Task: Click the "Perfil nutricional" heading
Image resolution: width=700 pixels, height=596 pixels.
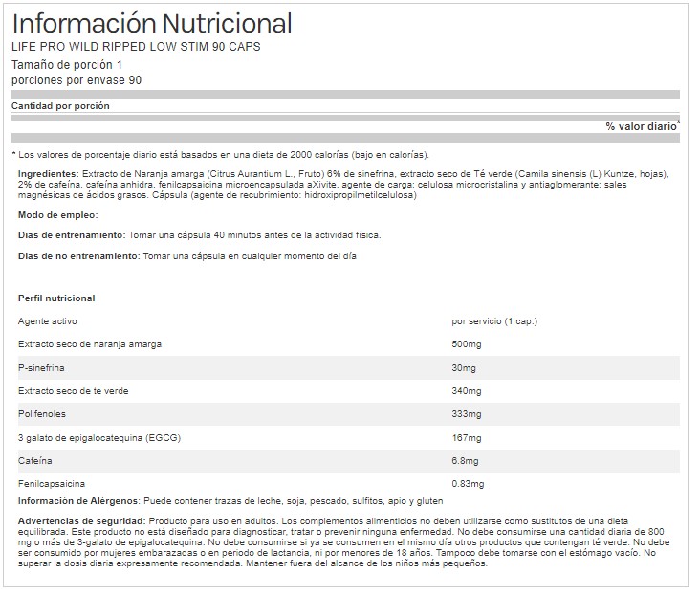Action: click(56, 298)
